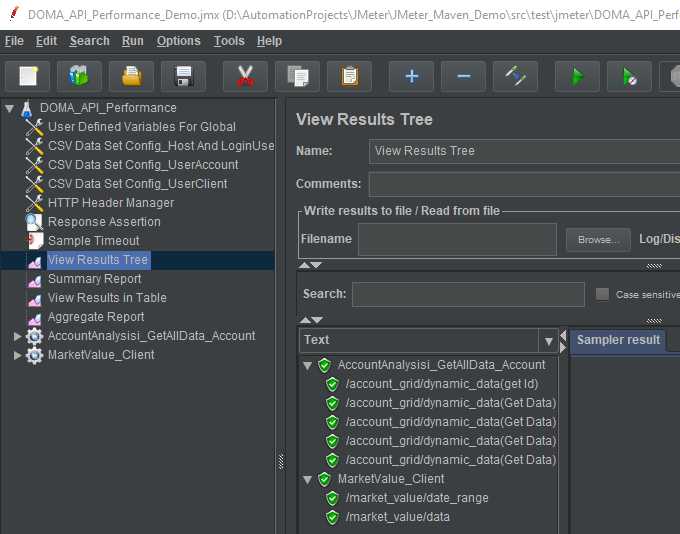Select CSV Data Set Config_UserClient
Screen dimensions: 680x534
pos(137,184)
